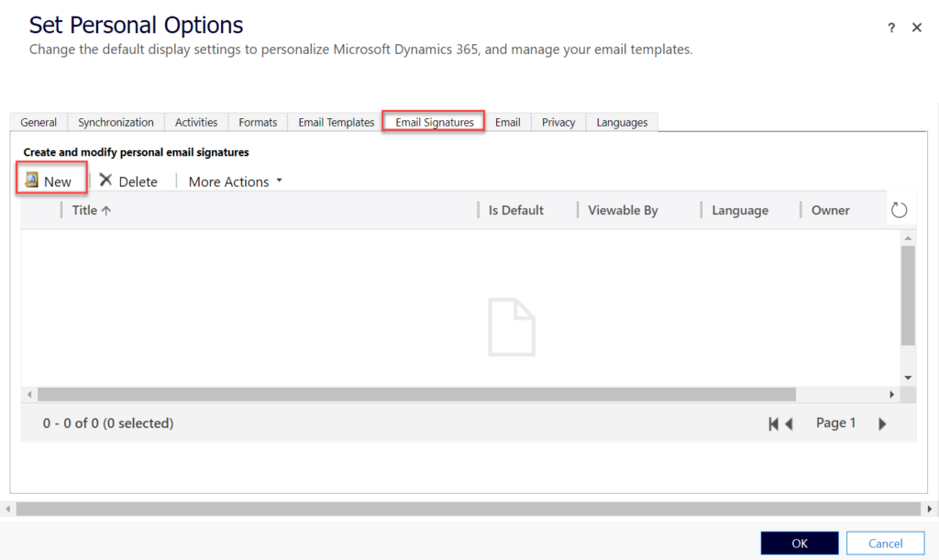This screenshot has height=560, width=939.
Task: Open the Languages tab
Action: (x=622, y=122)
